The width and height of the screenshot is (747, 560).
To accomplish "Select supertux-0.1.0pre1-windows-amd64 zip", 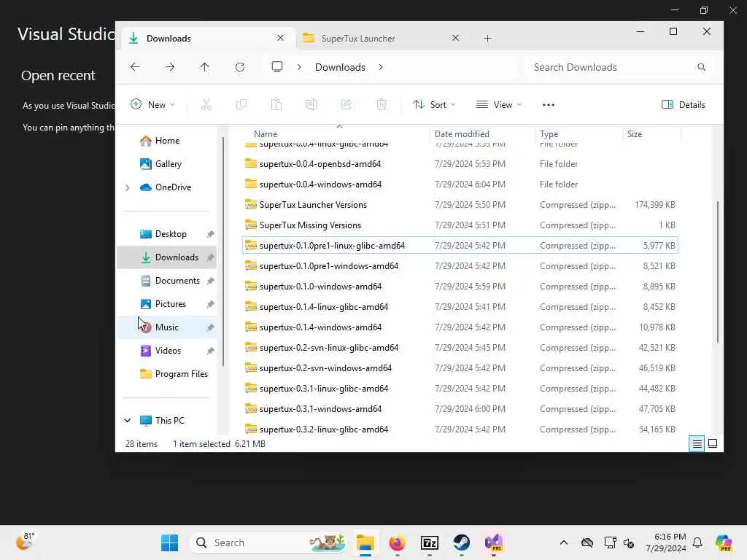I will (460, 266).
